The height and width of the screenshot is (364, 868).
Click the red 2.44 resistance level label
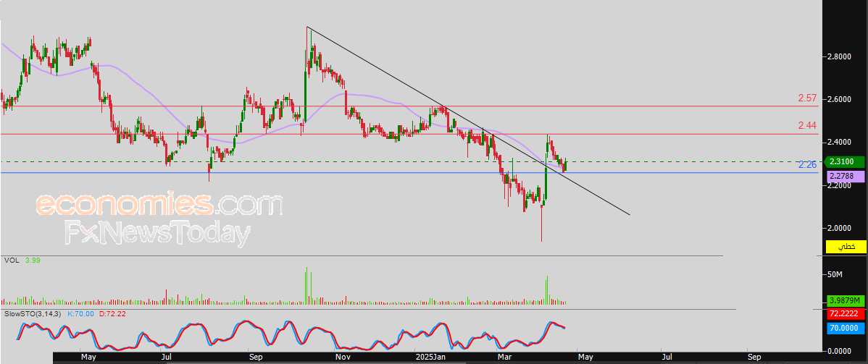pos(808,126)
